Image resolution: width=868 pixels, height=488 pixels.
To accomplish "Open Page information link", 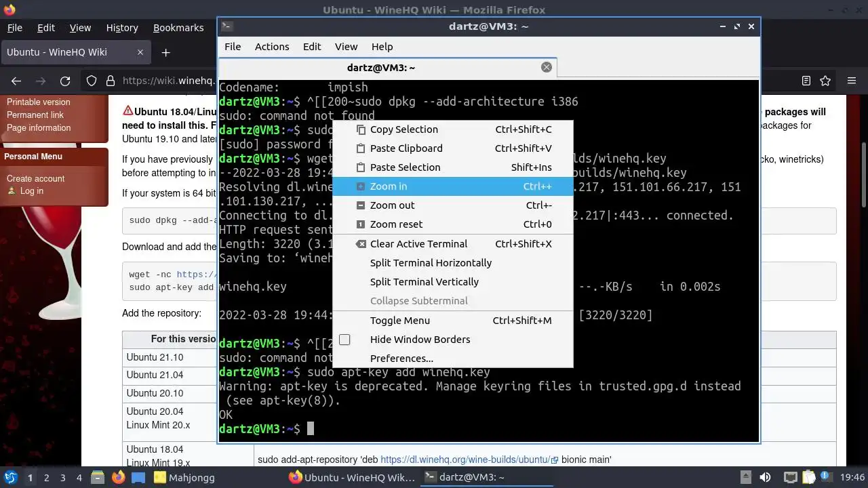I will tap(39, 128).
